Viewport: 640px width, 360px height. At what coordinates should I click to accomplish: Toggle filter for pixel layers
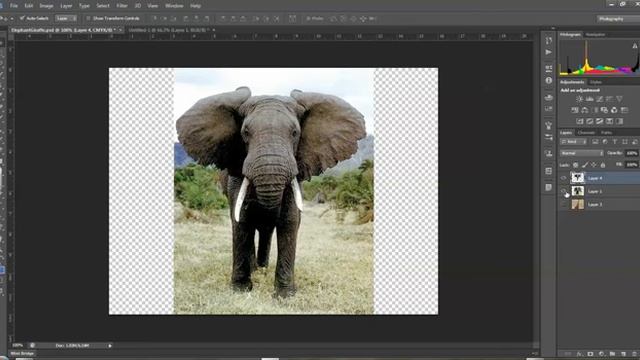pyautogui.click(x=595, y=142)
